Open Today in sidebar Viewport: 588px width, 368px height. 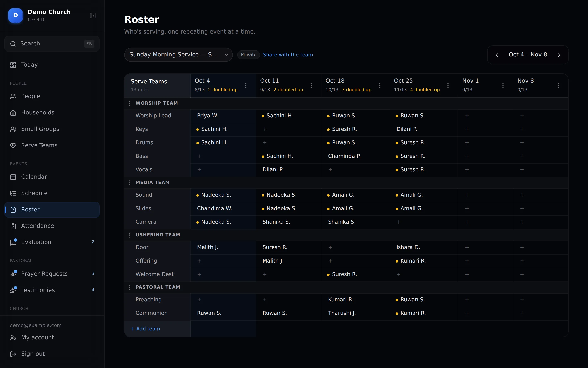(x=52, y=65)
